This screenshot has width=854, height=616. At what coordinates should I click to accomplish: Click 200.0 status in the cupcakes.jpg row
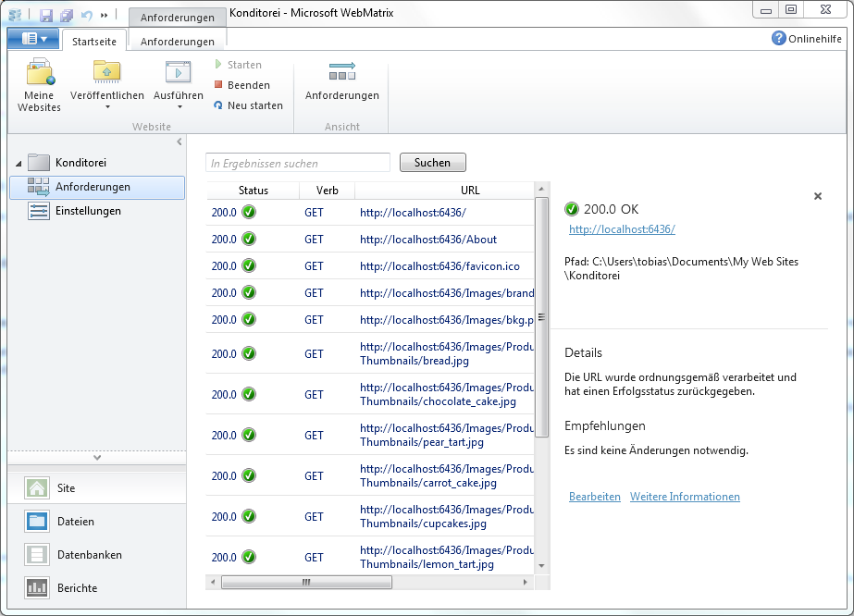pyautogui.click(x=224, y=516)
